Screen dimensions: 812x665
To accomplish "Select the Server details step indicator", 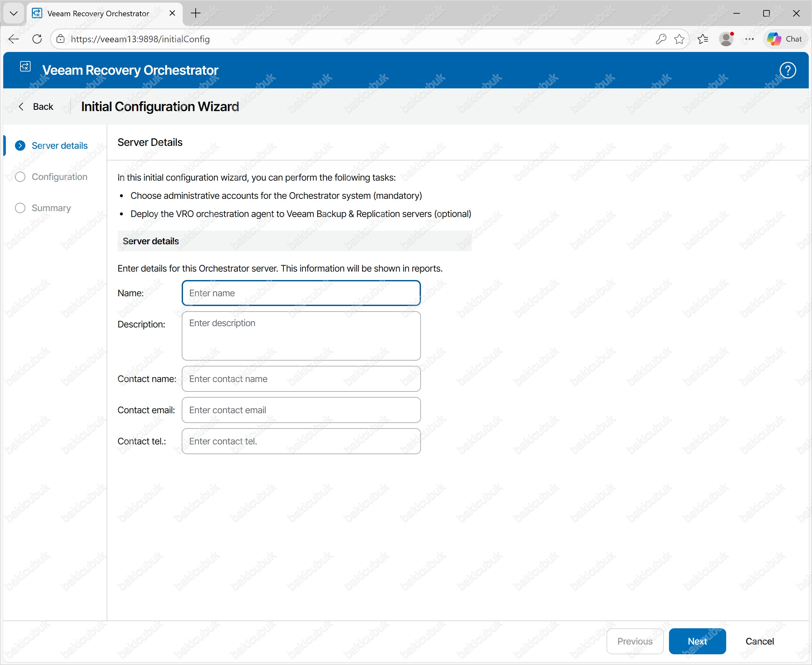I will pyautogui.click(x=20, y=146).
